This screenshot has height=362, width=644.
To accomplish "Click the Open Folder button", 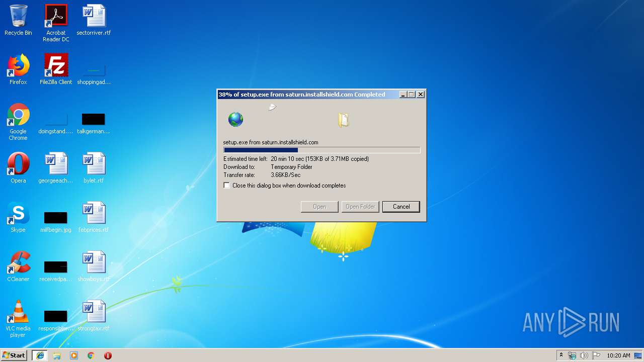I will (x=360, y=207).
